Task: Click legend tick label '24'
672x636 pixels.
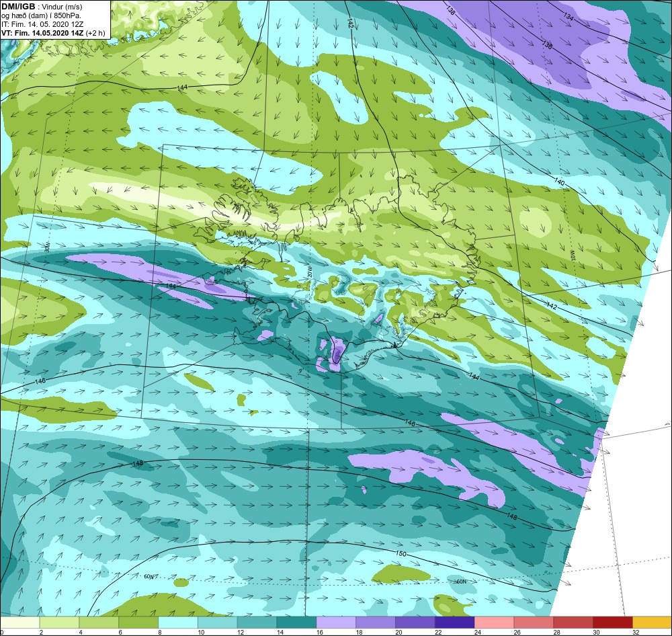Action: [x=477, y=632]
